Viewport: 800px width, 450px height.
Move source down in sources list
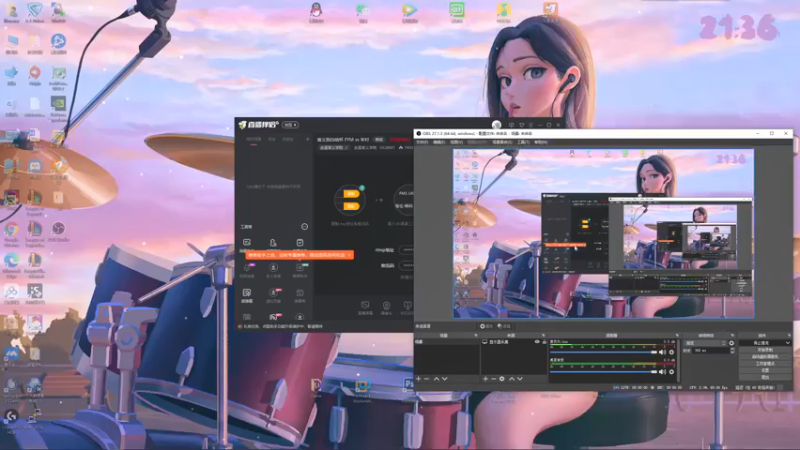[x=520, y=379]
